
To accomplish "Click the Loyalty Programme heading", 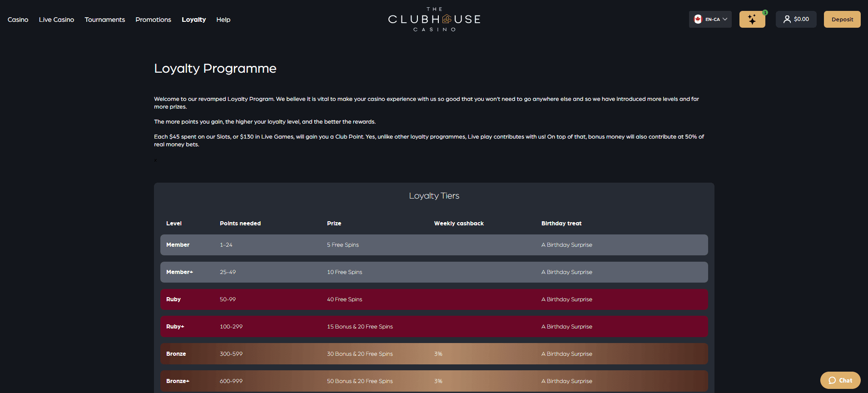I will 215,69.
